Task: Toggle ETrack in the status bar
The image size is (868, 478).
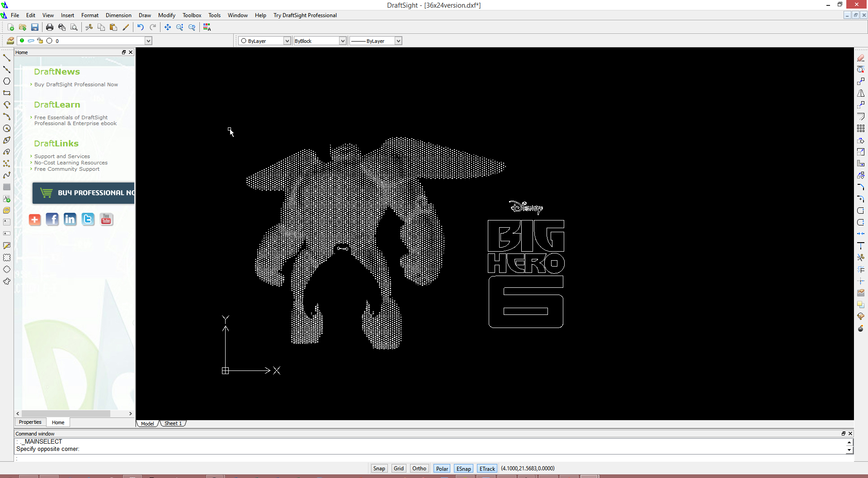Action: pos(487,469)
